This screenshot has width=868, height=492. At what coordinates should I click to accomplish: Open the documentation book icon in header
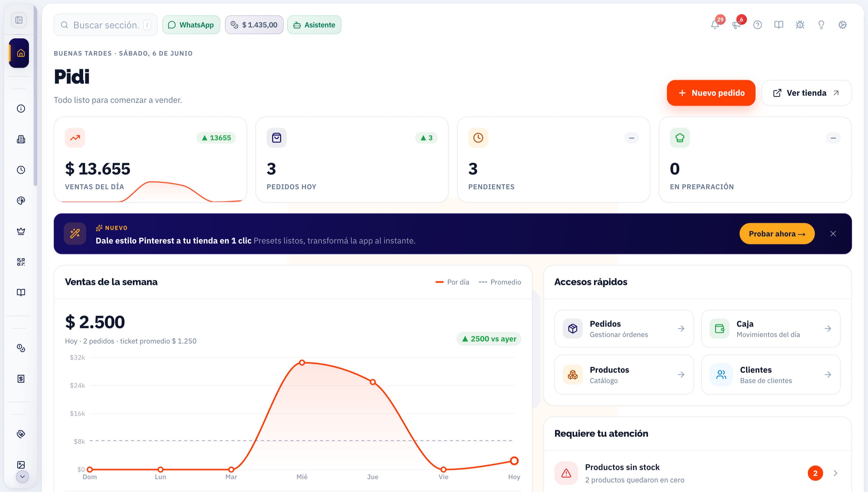click(779, 25)
